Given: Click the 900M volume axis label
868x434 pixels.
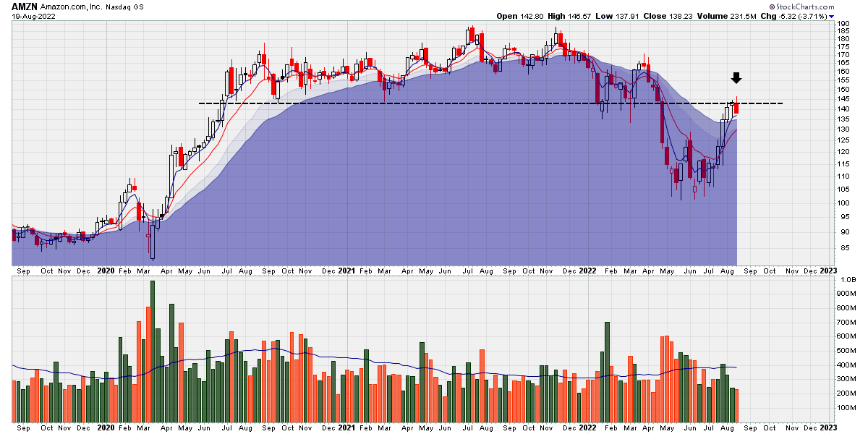Looking at the screenshot, I should pyautogui.click(x=847, y=294).
